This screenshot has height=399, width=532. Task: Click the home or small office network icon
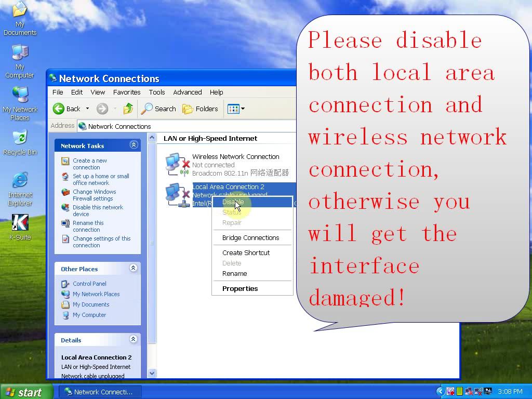tap(65, 177)
